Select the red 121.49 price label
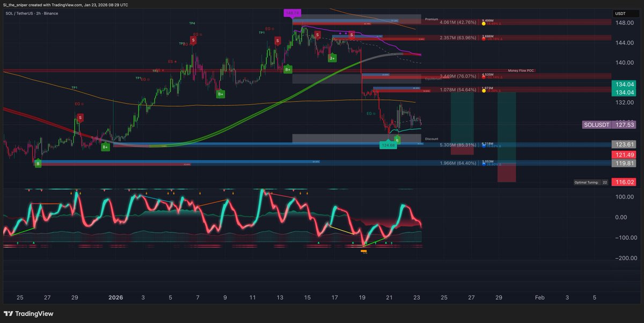 (624, 154)
